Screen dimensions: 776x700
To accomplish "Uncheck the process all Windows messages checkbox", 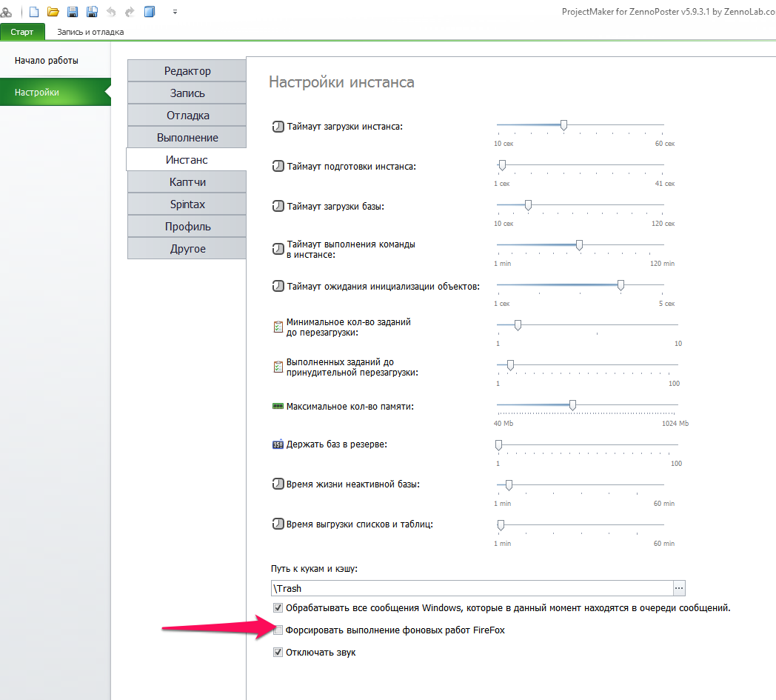I will tap(278, 608).
